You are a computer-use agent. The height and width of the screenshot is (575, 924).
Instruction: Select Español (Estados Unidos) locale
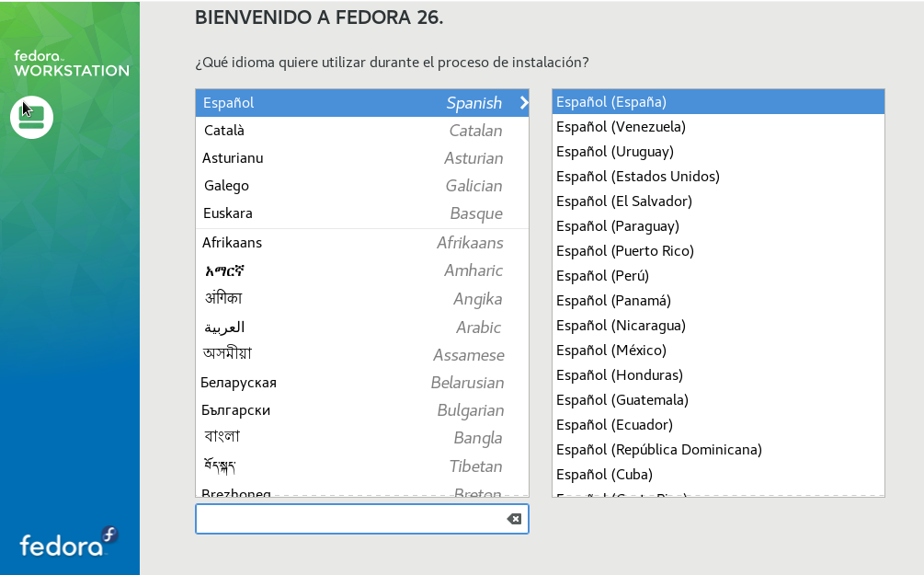click(x=717, y=177)
